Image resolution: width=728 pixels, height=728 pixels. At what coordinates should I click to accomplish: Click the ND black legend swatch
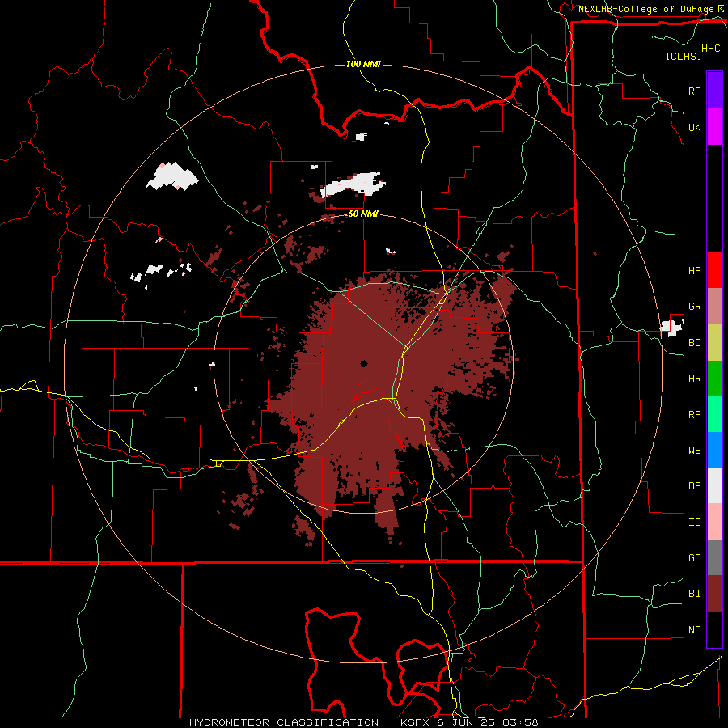coord(714,629)
